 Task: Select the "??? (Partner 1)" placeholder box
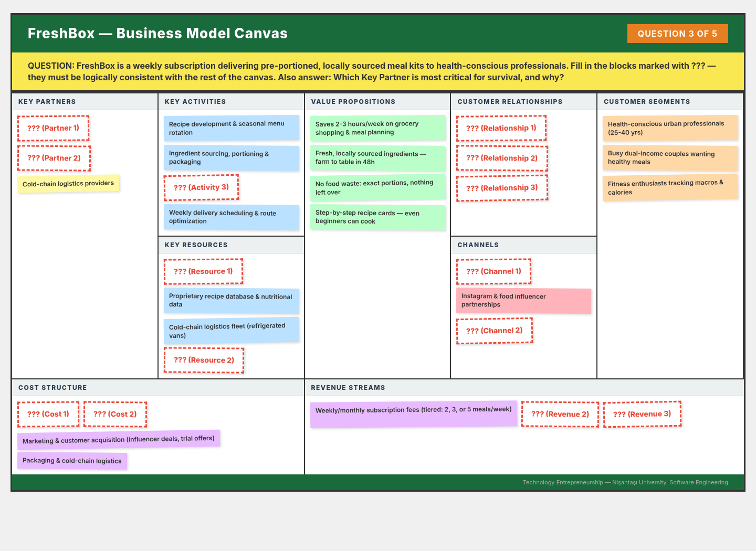[x=53, y=128]
